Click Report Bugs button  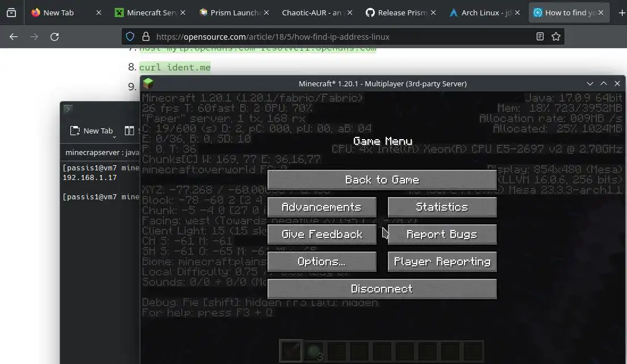442,235
